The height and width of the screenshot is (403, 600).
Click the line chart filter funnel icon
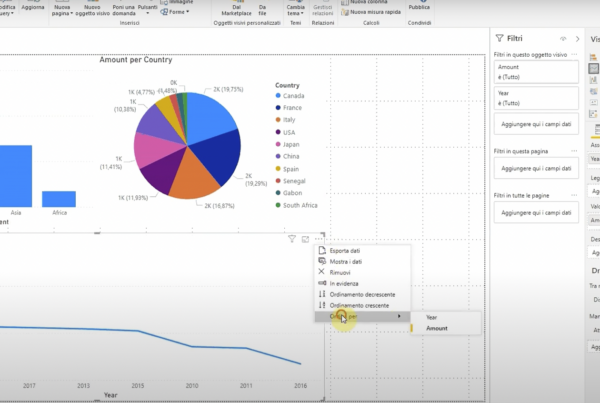[x=292, y=239]
